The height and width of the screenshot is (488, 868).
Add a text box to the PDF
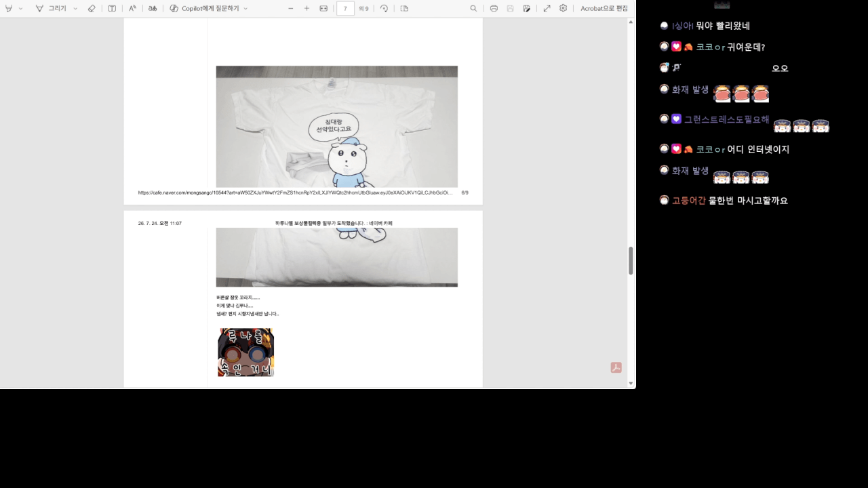pyautogui.click(x=112, y=8)
